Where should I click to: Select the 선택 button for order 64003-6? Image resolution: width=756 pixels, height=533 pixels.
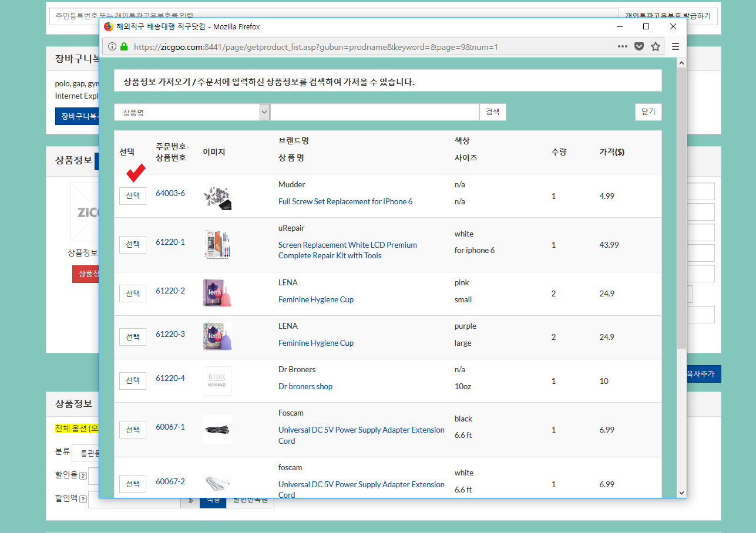point(133,196)
